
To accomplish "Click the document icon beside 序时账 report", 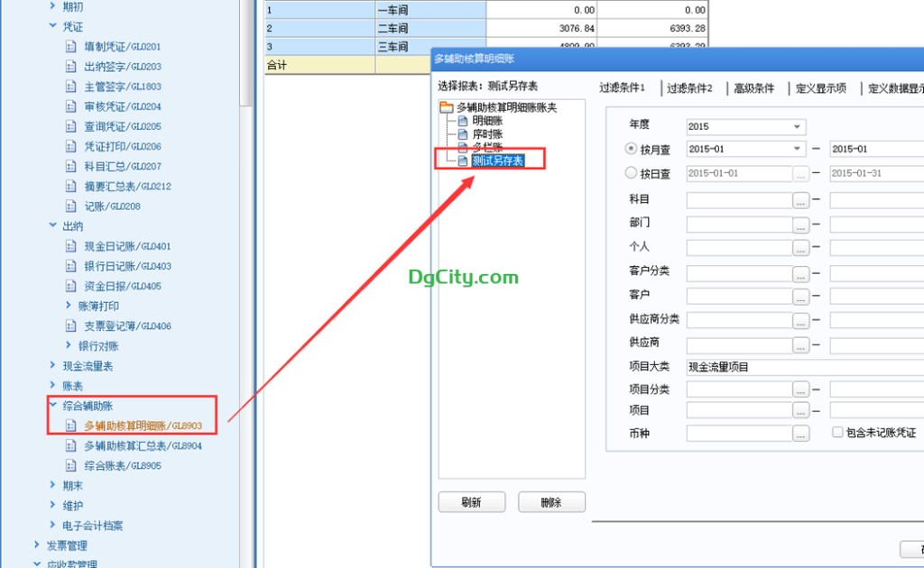I will pyautogui.click(x=463, y=133).
